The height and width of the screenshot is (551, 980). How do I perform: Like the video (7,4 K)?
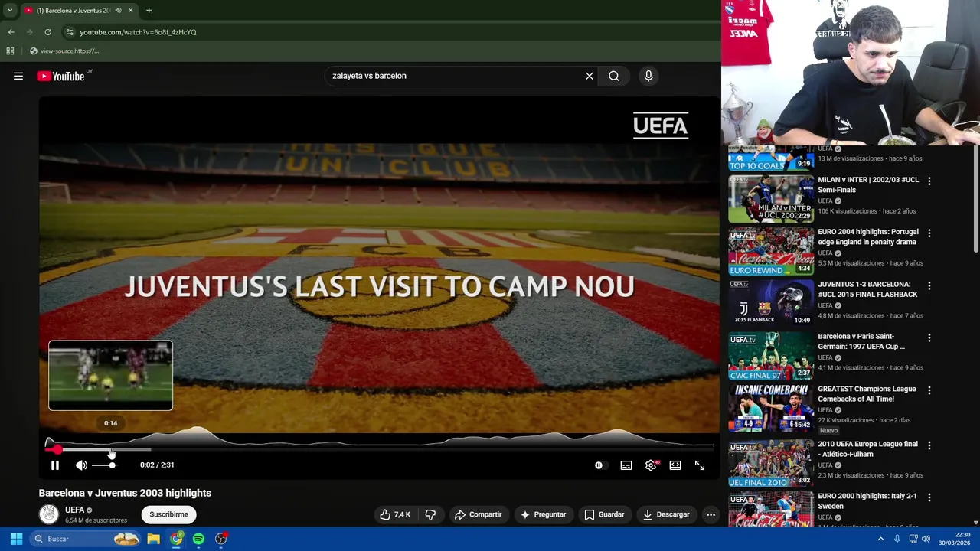pyautogui.click(x=395, y=514)
